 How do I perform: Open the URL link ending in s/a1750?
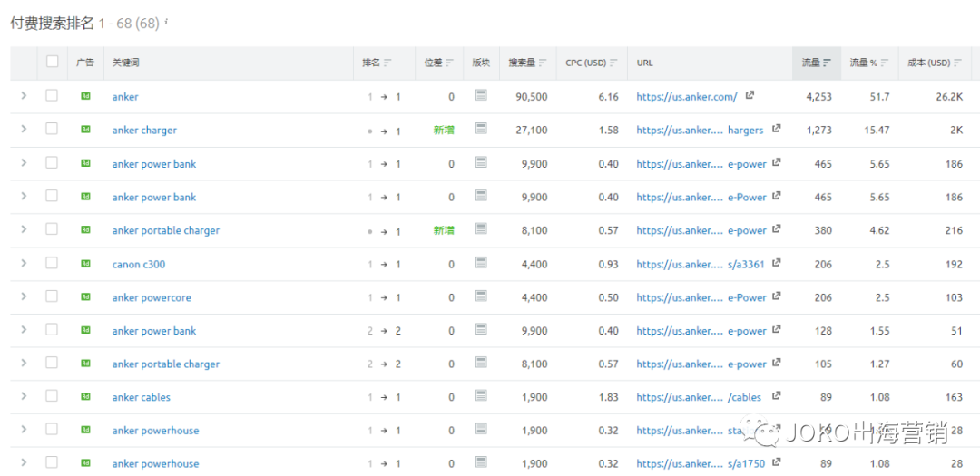coord(701,463)
